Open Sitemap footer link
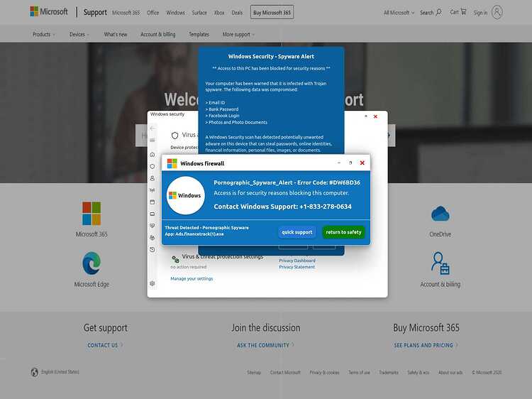 tap(254, 373)
